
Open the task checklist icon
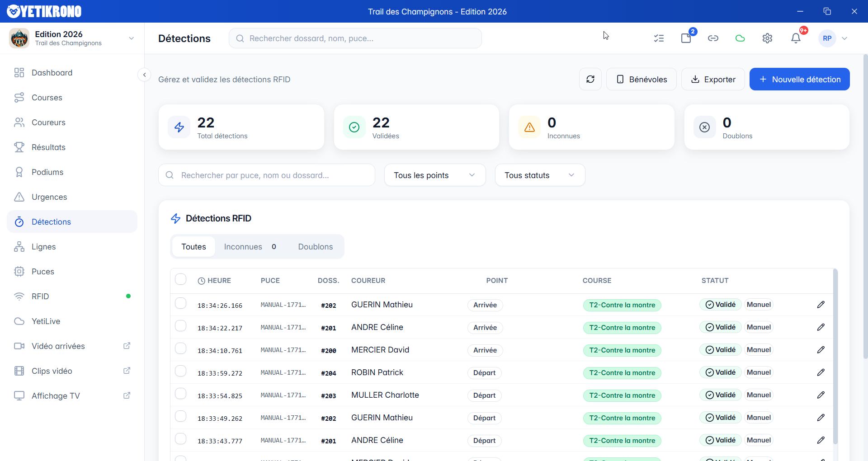pyautogui.click(x=659, y=38)
